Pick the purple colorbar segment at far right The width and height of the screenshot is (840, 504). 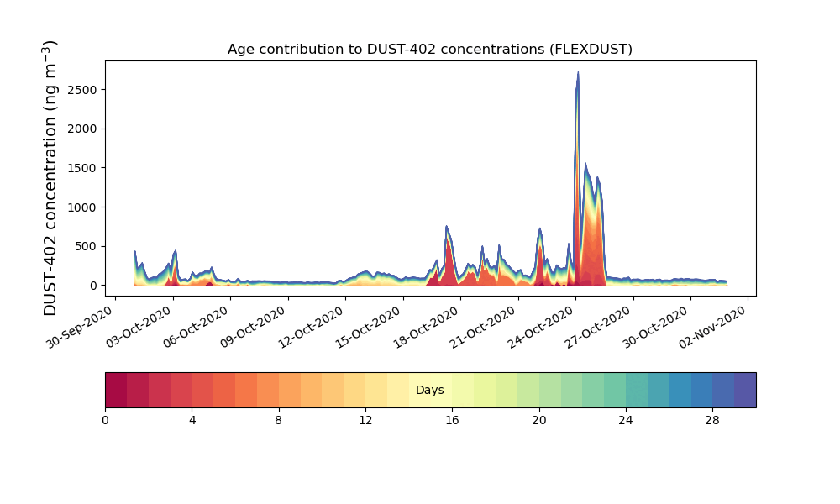point(744,390)
